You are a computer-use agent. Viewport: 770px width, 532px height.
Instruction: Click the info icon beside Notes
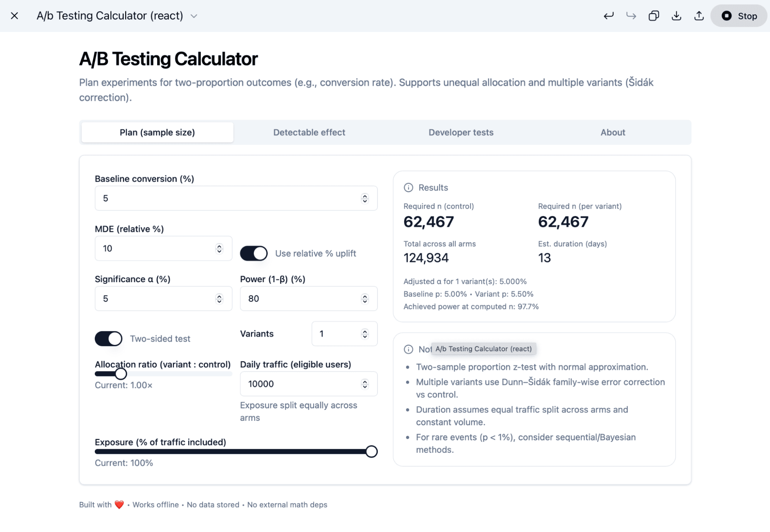(x=408, y=349)
